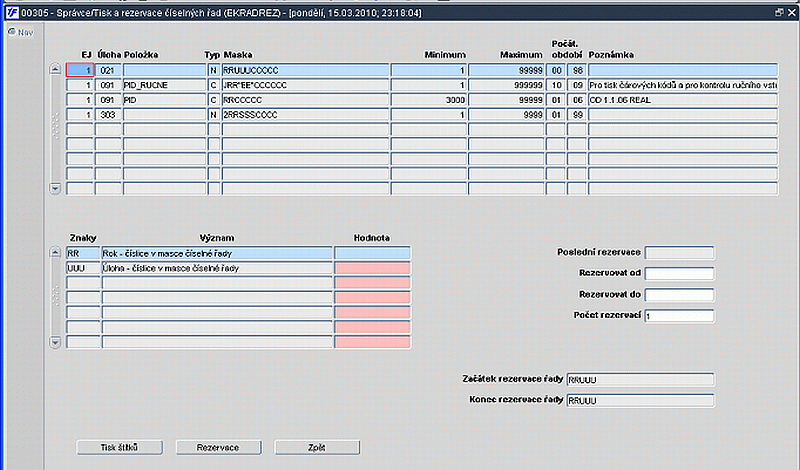The width and height of the screenshot is (800, 470).
Task: Click the EJ cell of the 021 row
Action: click(80, 70)
